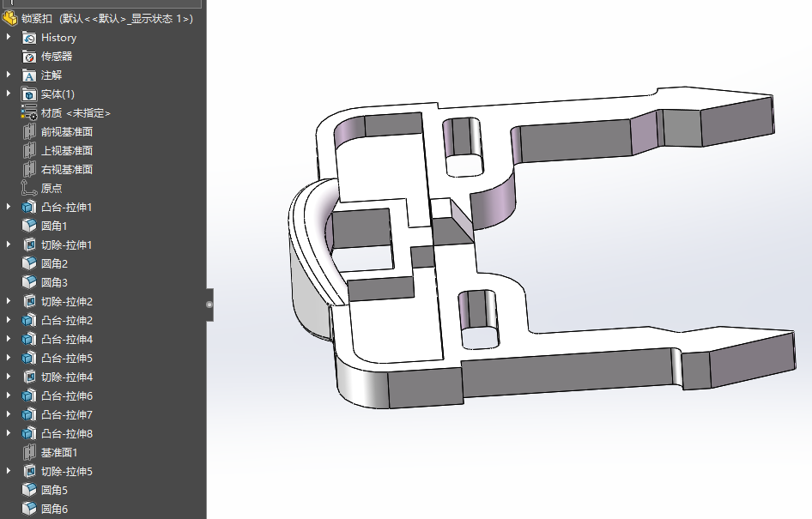Expand the 切除-拉伸4 feature
This screenshot has width=812, height=519.
tap(9, 377)
